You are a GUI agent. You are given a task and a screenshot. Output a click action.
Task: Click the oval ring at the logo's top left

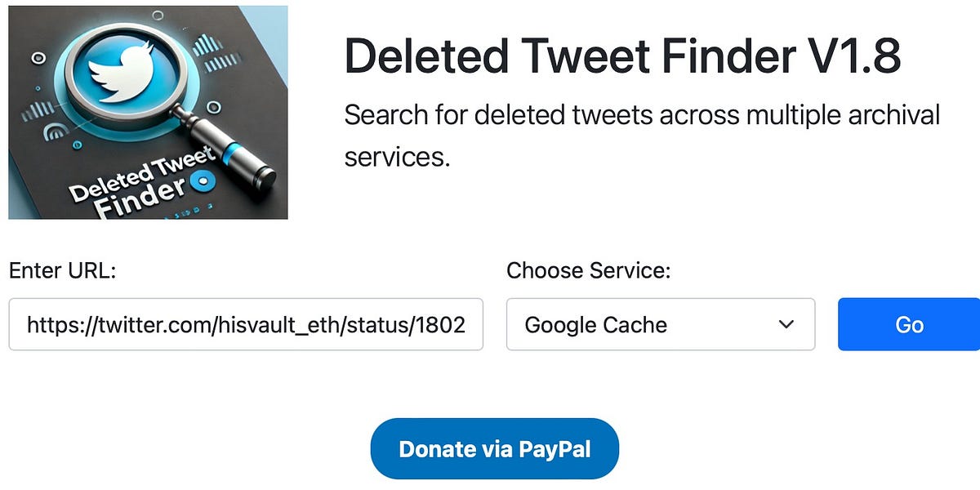pyautogui.click(x=37, y=59)
